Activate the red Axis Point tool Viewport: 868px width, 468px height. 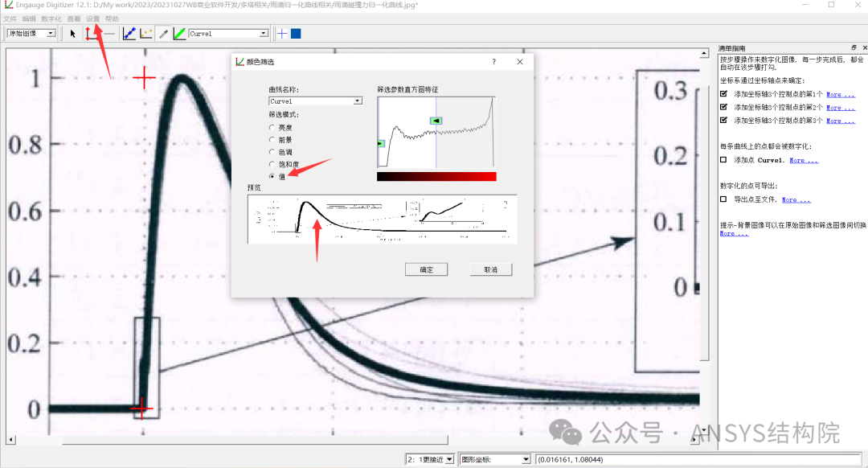pyautogui.click(x=89, y=34)
